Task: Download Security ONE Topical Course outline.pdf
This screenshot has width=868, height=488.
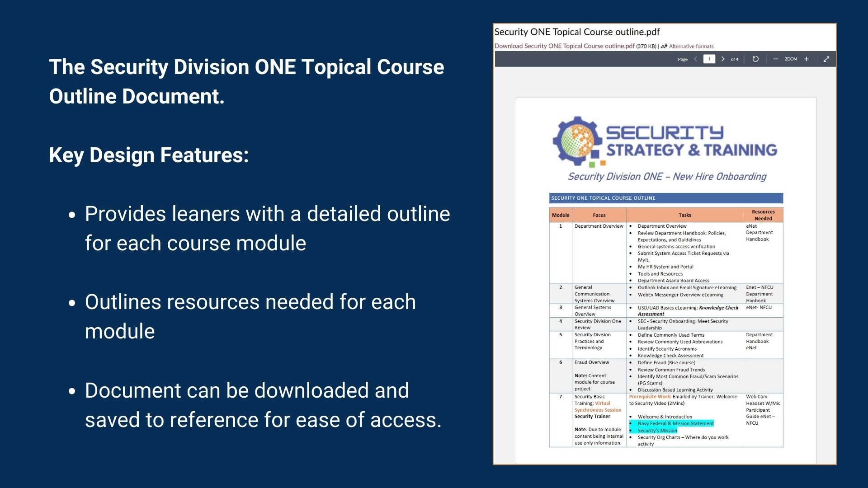Action: coord(564,46)
